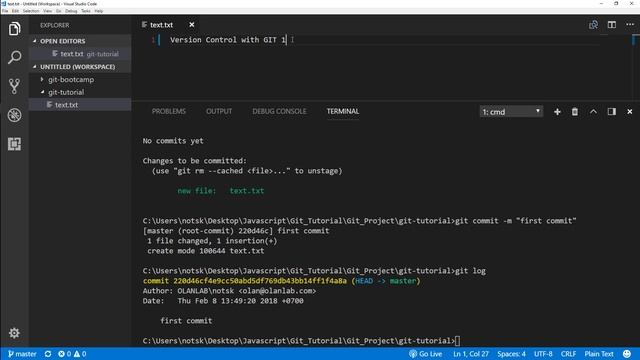Click the feedback smiley icon
Image resolution: width=640 pixels, height=360 pixels.
(627, 354)
